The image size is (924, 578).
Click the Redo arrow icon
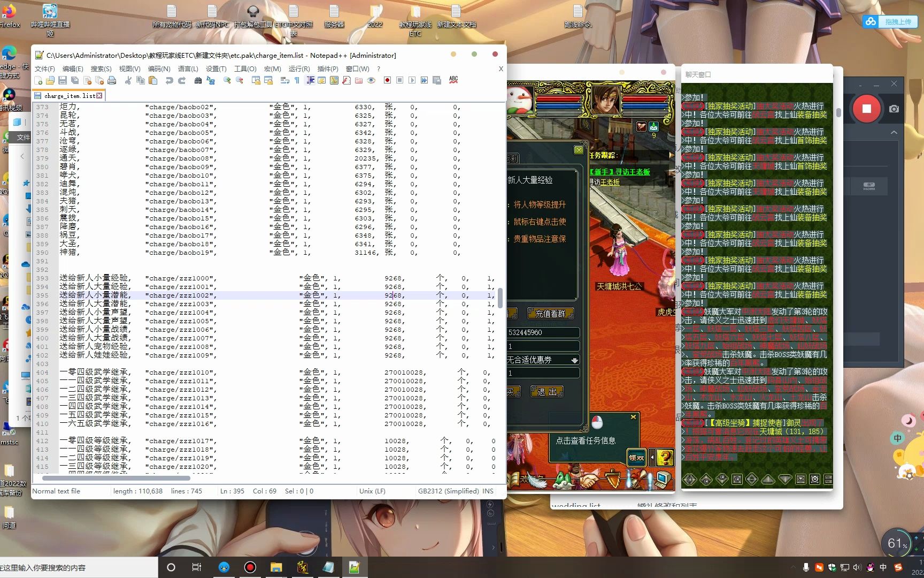pos(182,80)
